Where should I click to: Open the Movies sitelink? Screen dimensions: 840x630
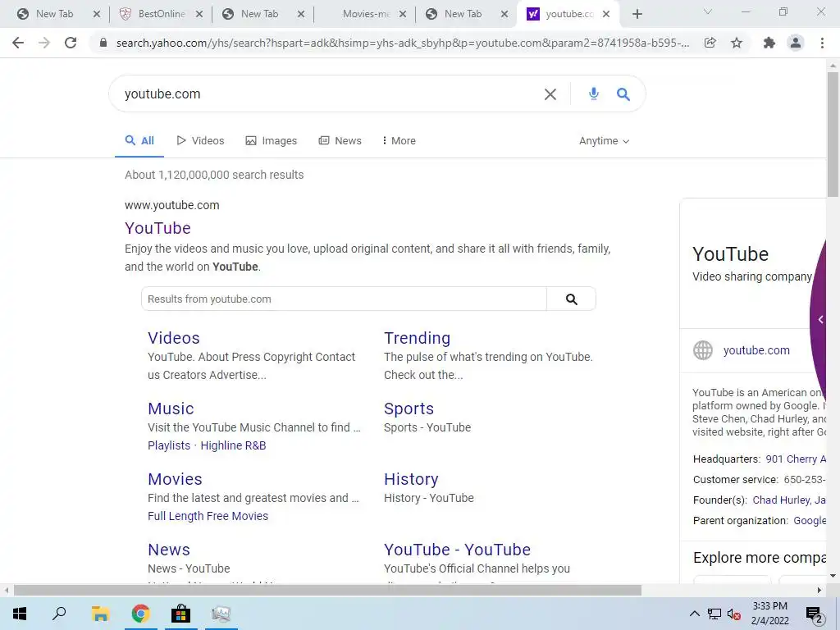pos(176,479)
